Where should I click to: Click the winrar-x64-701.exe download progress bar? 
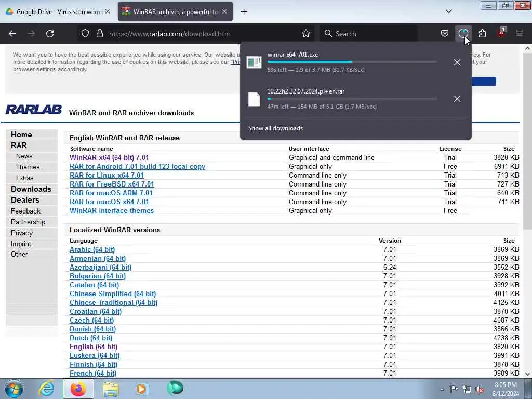(352, 62)
